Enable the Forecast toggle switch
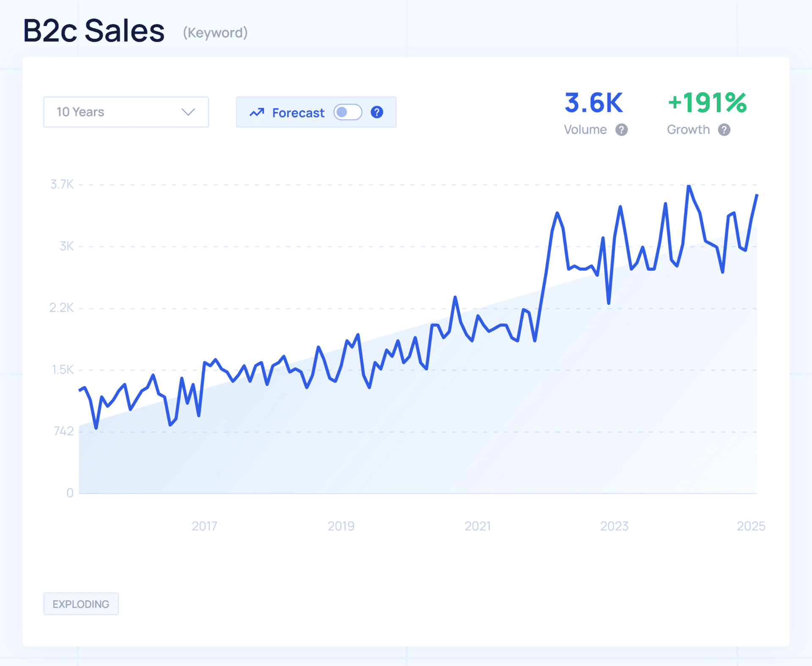 [348, 112]
